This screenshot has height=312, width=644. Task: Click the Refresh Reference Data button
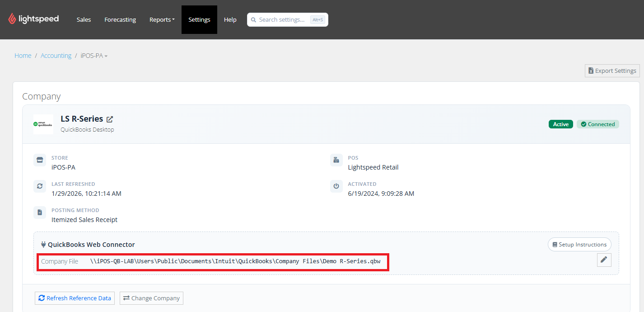pos(75,298)
